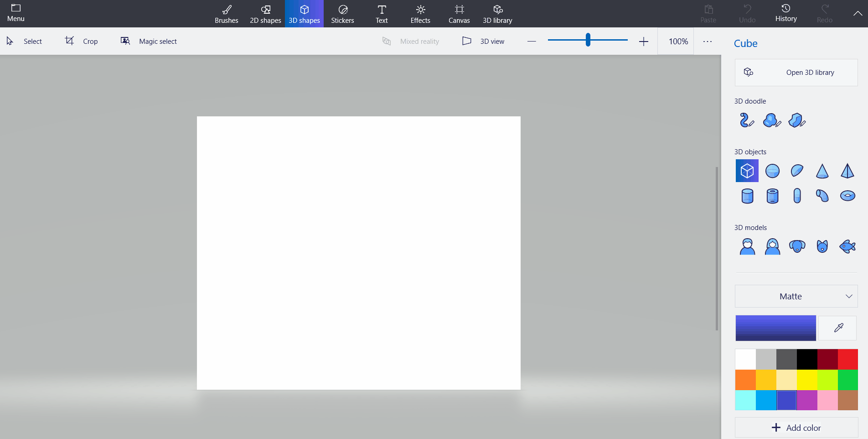The width and height of the screenshot is (868, 439).
Task: Open the three-dots more options menu
Action: (707, 41)
